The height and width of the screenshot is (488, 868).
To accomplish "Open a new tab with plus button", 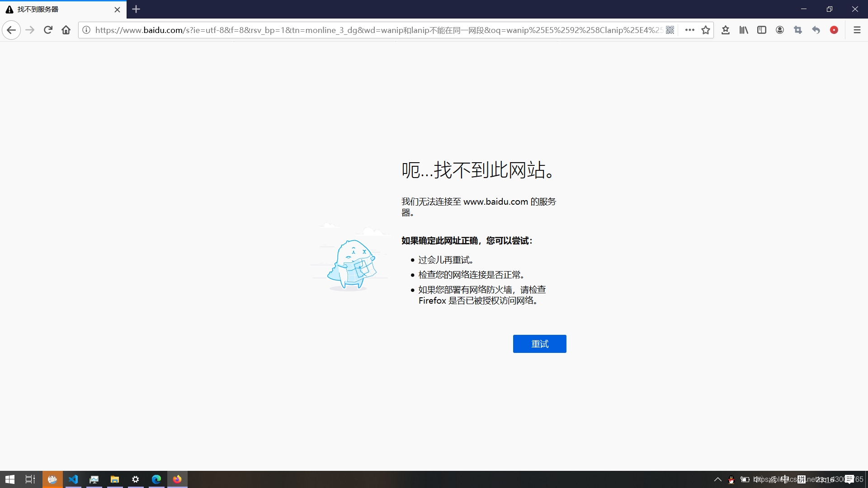I will coord(136,9).
